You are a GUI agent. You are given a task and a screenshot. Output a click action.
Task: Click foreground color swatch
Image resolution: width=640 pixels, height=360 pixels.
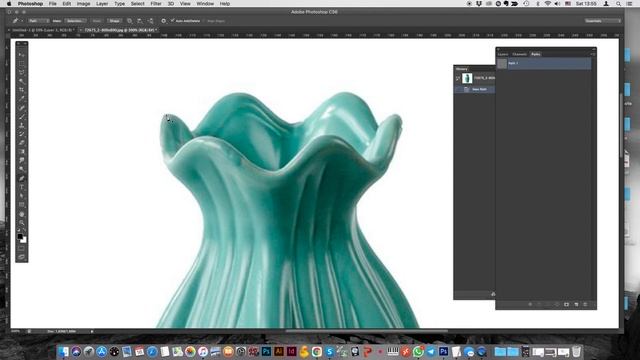(20, 236)
